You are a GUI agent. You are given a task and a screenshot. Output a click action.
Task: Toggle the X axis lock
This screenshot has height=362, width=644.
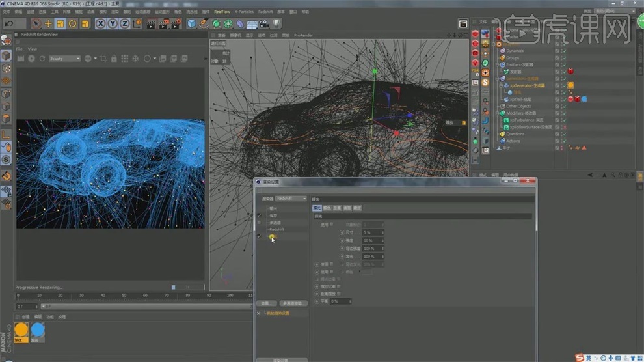(x=101, y=23)
